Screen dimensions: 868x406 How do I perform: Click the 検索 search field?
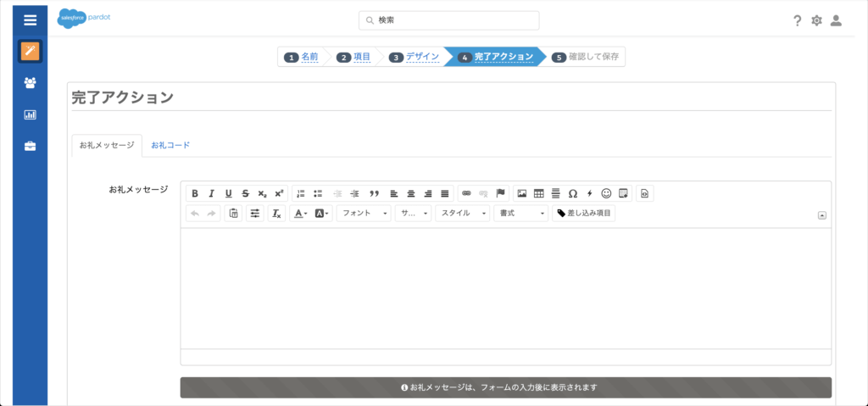(x=449, y=20)
